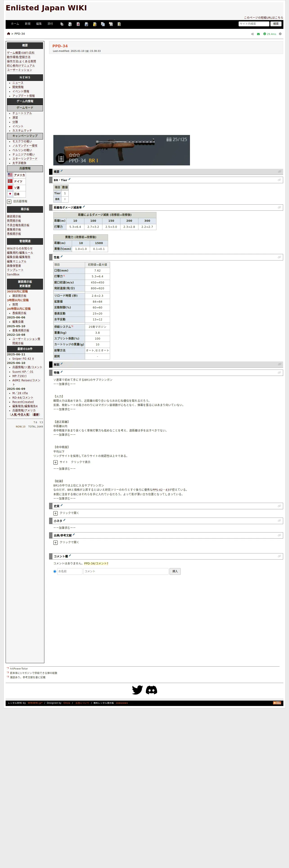
Task: Open the 雑談掲示板 board link
Action: [14, 216]
